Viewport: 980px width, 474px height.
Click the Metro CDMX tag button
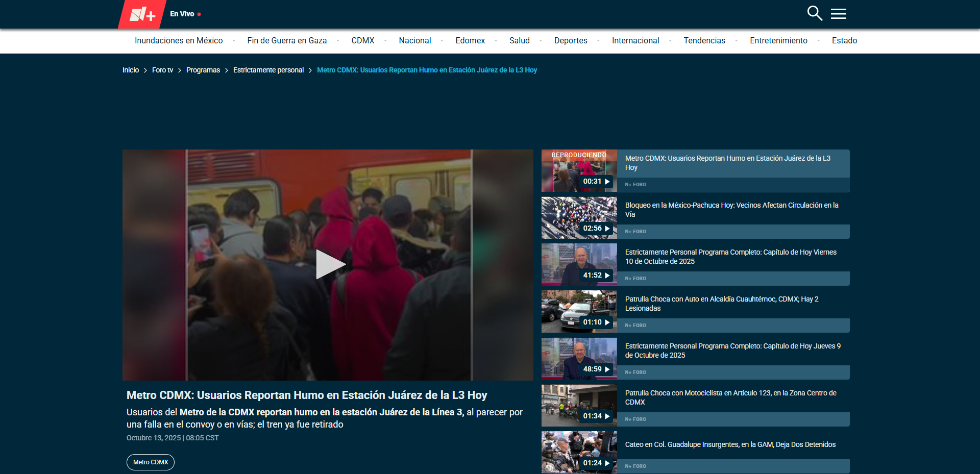tap(151, 462)
